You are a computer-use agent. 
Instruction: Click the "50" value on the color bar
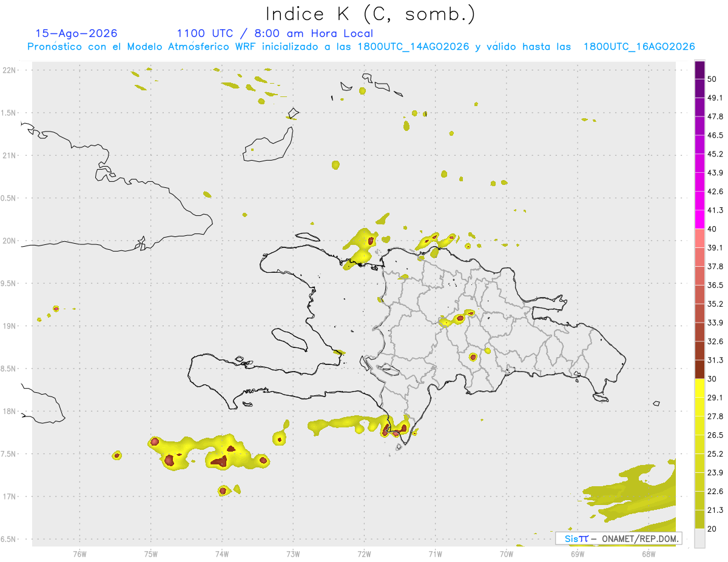point(712,79)
